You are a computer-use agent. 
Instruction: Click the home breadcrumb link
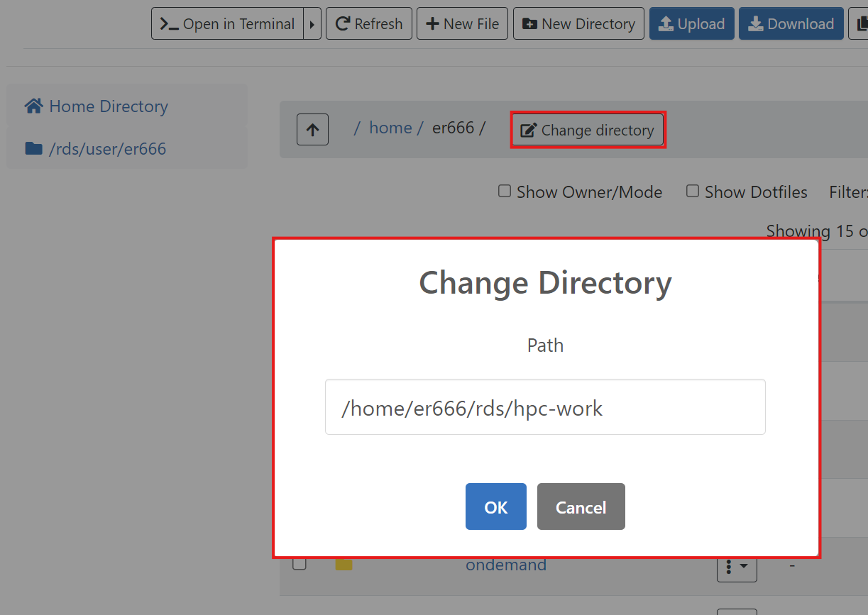390,128
